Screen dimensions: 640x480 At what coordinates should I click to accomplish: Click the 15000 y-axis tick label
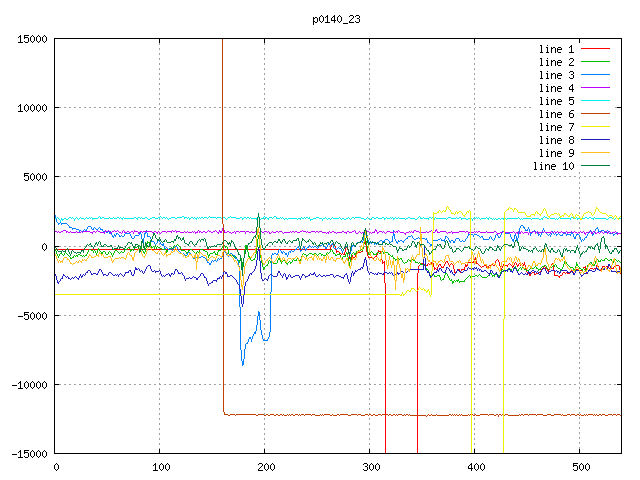click(31, 39)
